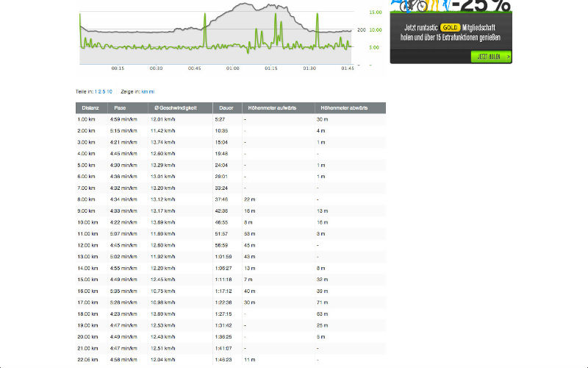
Task: Click the 00:45 time mark on the chart axis
Action: 194,68
